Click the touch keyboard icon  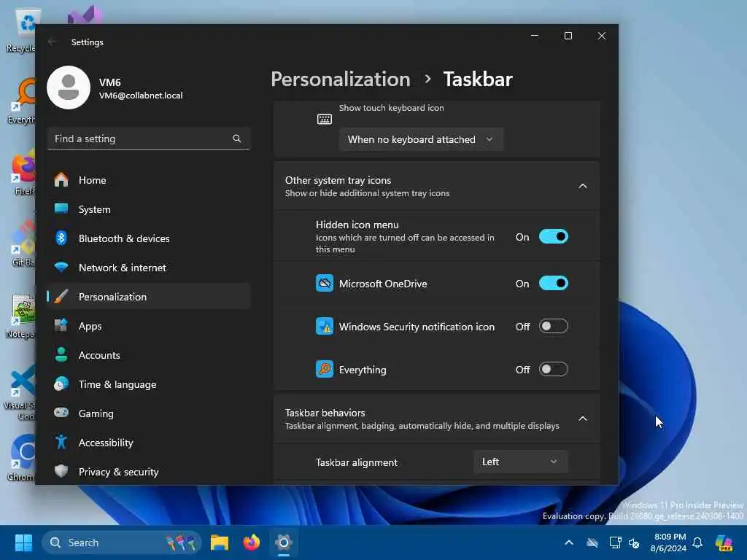click(325, 119)
